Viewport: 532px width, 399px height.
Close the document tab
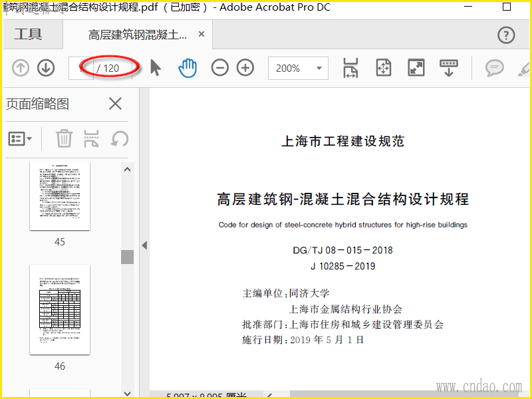201,35
